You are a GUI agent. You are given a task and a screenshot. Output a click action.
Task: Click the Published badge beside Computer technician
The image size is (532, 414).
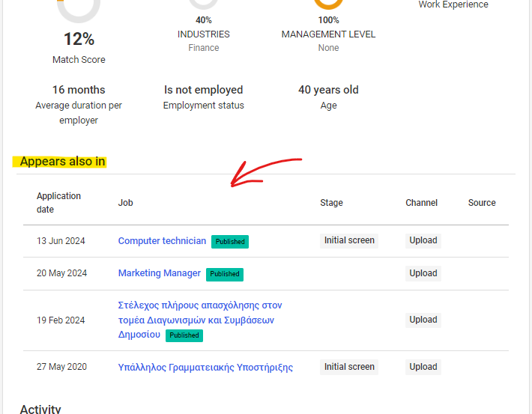click(230, 242)
